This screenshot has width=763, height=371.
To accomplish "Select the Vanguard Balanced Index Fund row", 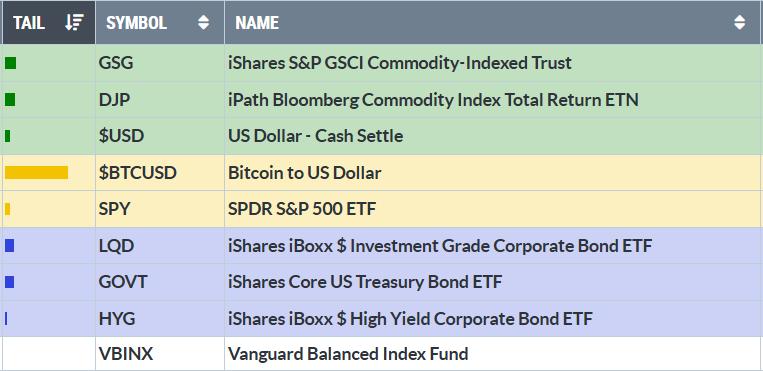I will pyautogui.click(x=381, y=353).
